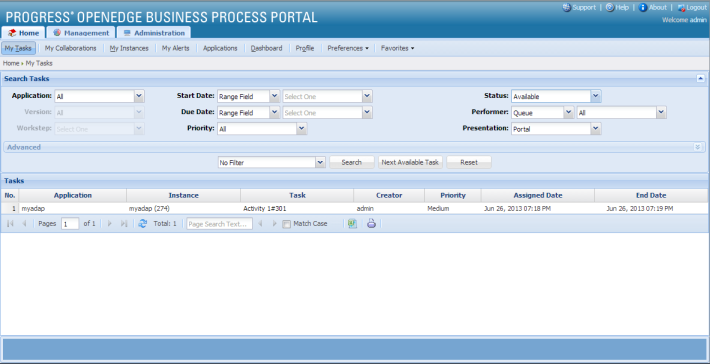Switch to the Management tab
The image size is (710, 364).
tap(81, 33)
